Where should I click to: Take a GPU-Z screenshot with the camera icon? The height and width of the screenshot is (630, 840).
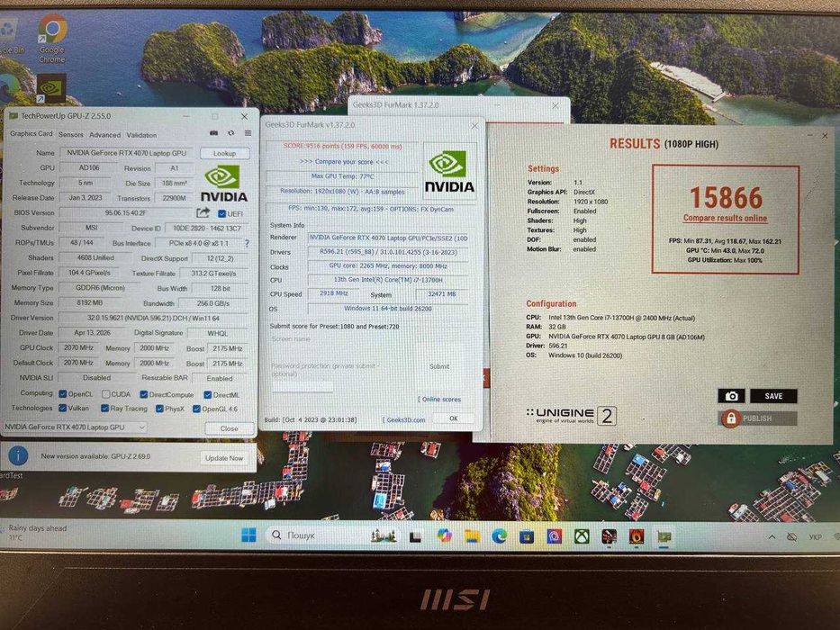213,133
